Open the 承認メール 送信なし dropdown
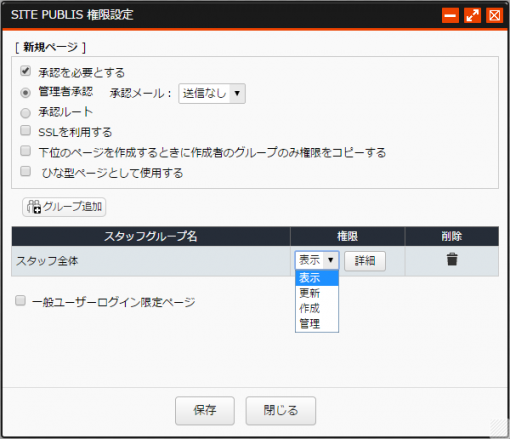This screenshot has height=439, width=510. click(212, 93)
